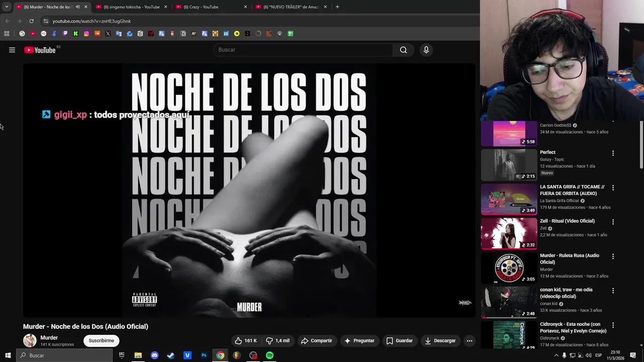
Task: Switch to the NUEVO TRÁILER tab
Action: coord(291,7)
